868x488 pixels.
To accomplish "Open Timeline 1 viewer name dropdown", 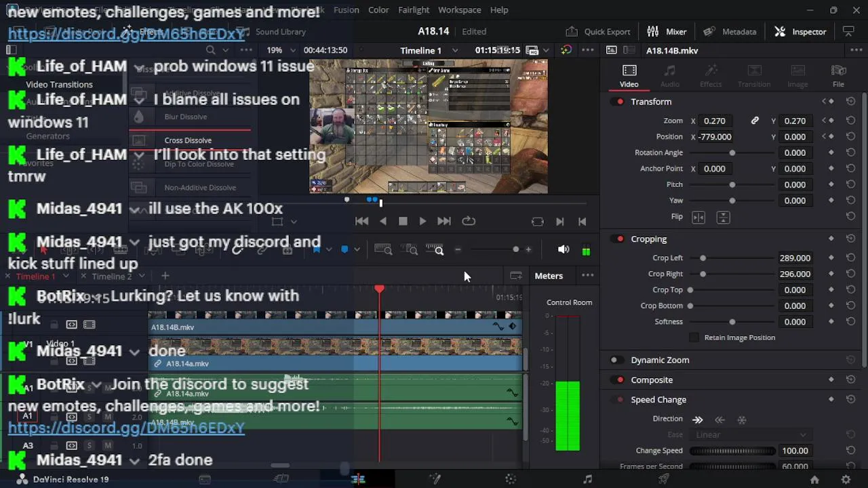I will pos(455,51).
